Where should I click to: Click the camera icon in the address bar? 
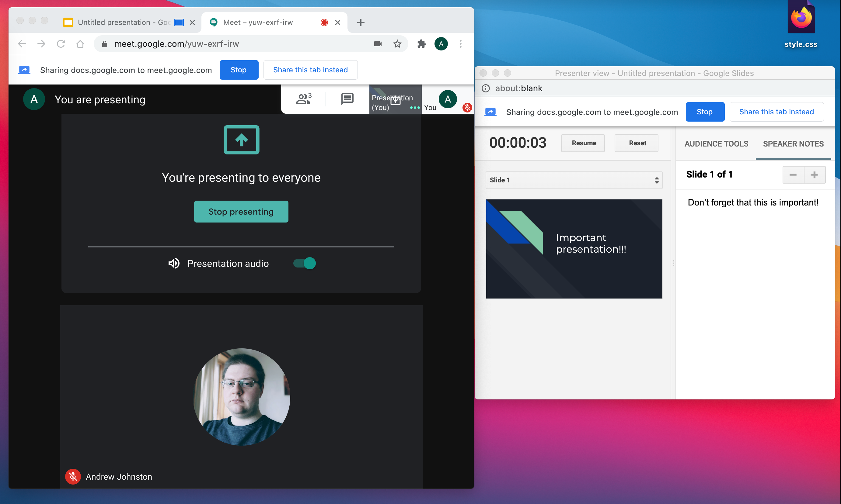point(377,43)
